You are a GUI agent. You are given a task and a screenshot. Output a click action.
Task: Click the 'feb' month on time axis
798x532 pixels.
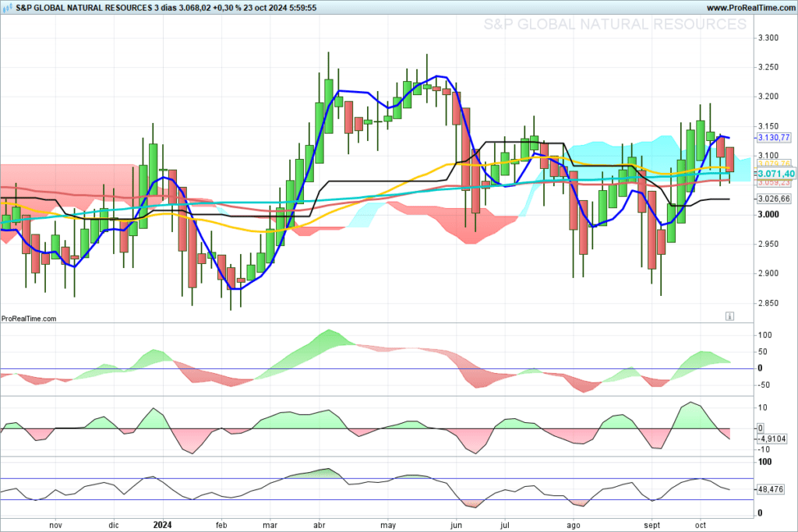tap(221, 525)
